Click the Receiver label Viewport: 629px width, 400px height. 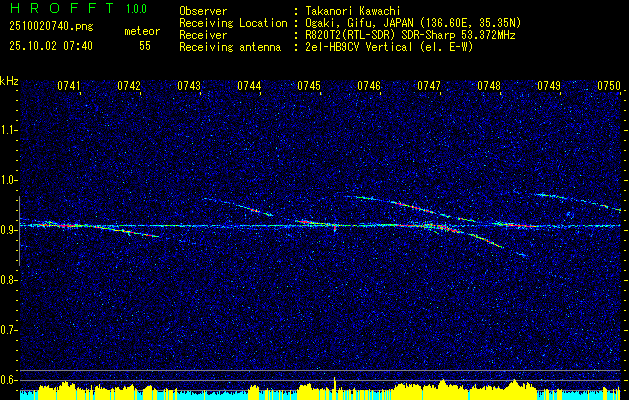[203, 35]
